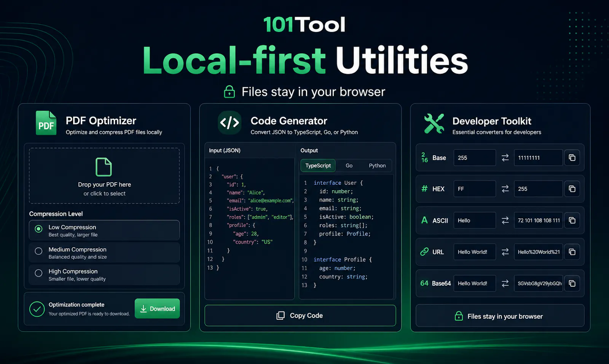The image size is (609, 364).
Task: Click the Base 2/16 icon
Action: [x=424, y=157]
